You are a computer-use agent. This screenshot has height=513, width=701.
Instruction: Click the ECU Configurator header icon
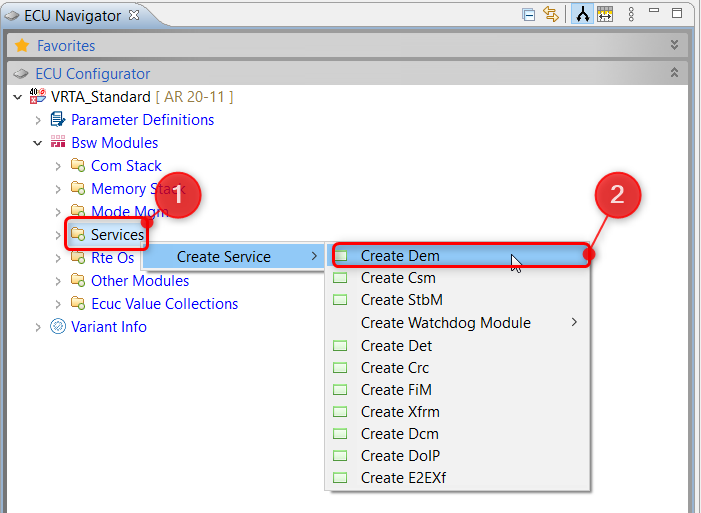(21, 74)
